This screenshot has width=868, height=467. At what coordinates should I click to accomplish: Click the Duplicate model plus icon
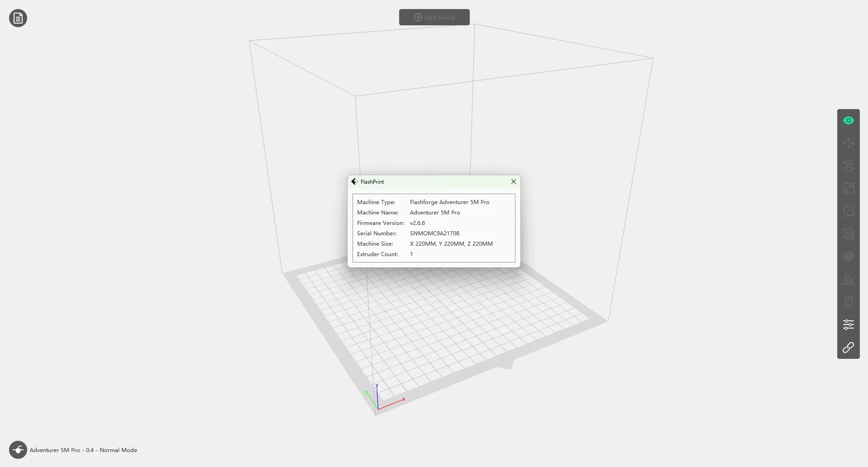(x=848, y=234)
